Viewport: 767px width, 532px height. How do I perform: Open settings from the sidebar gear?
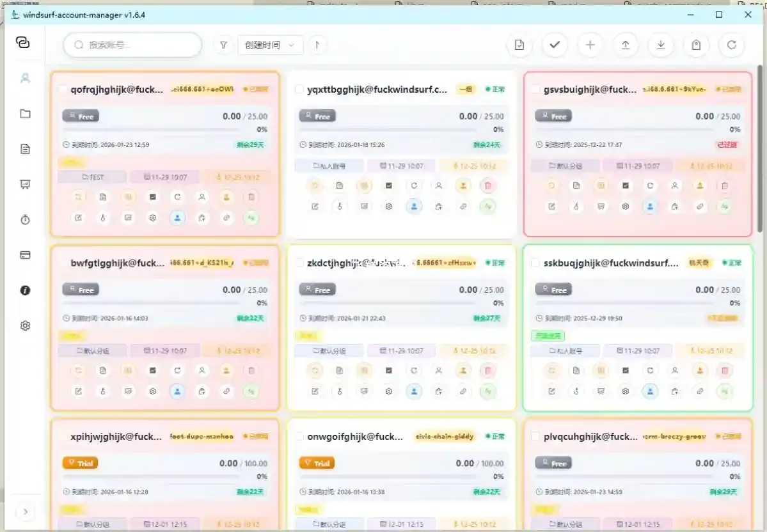[x=26, y=325]
